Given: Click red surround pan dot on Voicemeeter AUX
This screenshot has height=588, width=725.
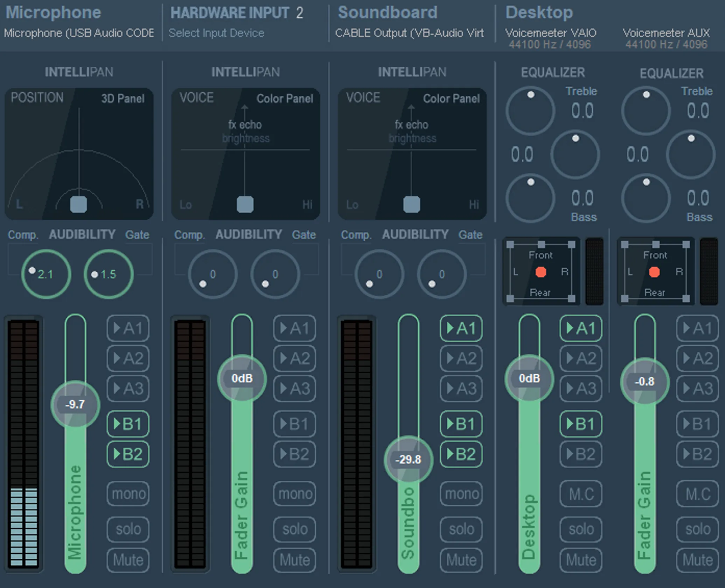Looking at the screenshot, I should tap(654, 272).
